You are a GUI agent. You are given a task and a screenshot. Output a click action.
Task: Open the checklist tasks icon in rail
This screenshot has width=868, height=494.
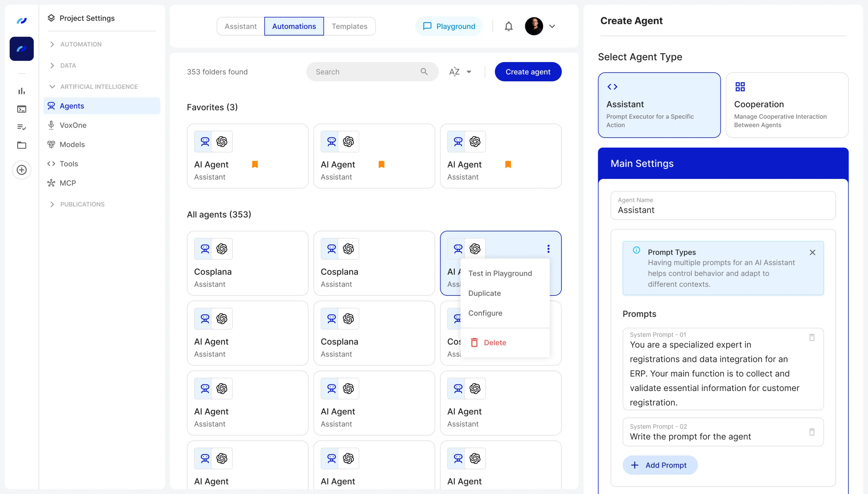click(22, 127)
